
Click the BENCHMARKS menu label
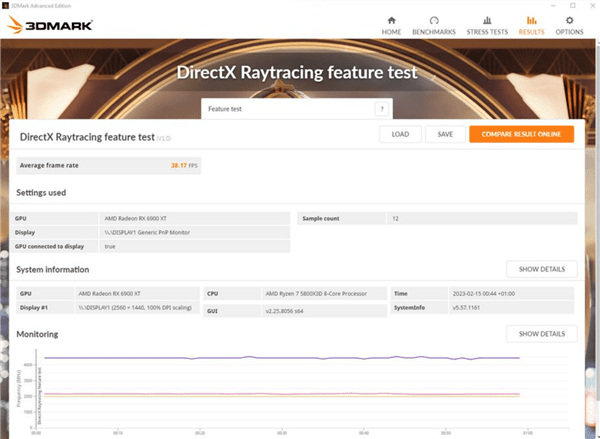[434, 32]
